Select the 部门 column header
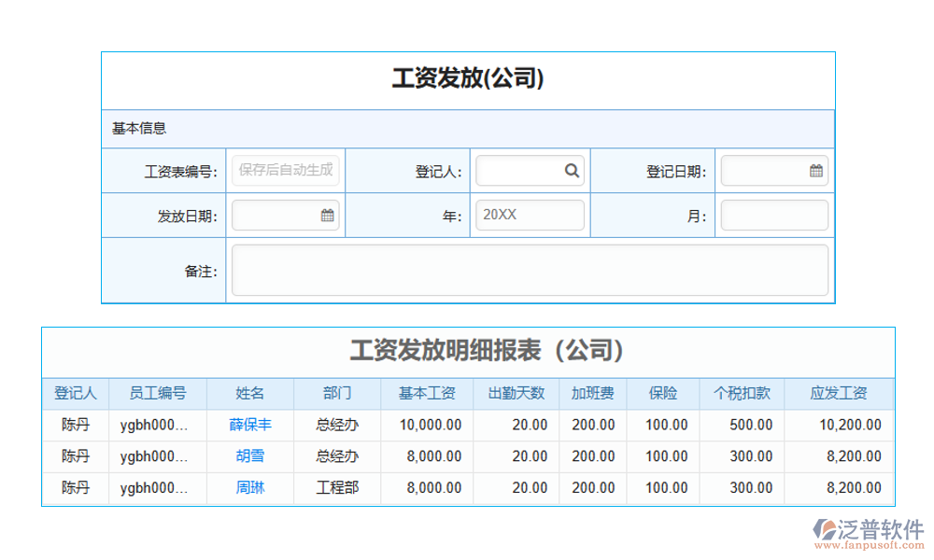The width and height of the screenshot is (934, 560). click(337, 393)
